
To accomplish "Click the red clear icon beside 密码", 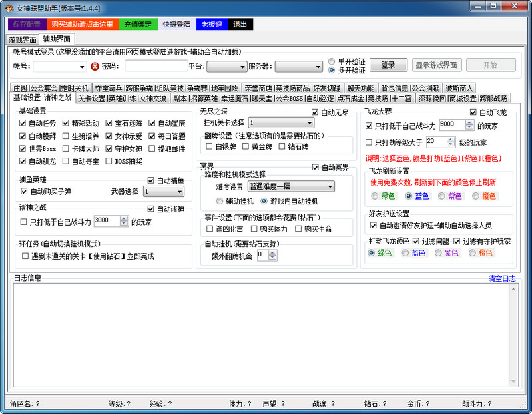I will (95, 66).
